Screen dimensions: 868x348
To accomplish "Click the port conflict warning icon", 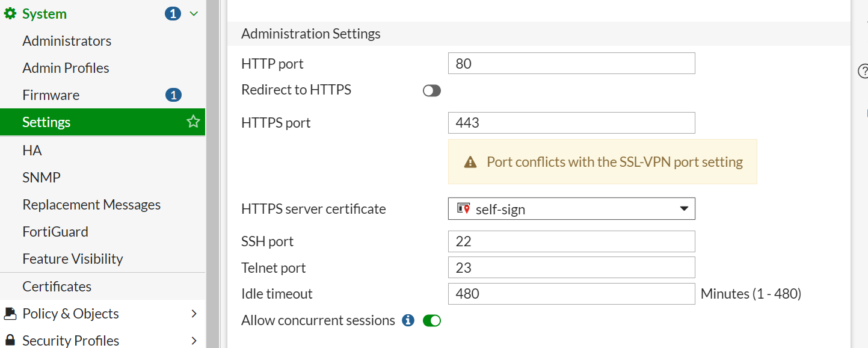I will click(x=470, y=162).
